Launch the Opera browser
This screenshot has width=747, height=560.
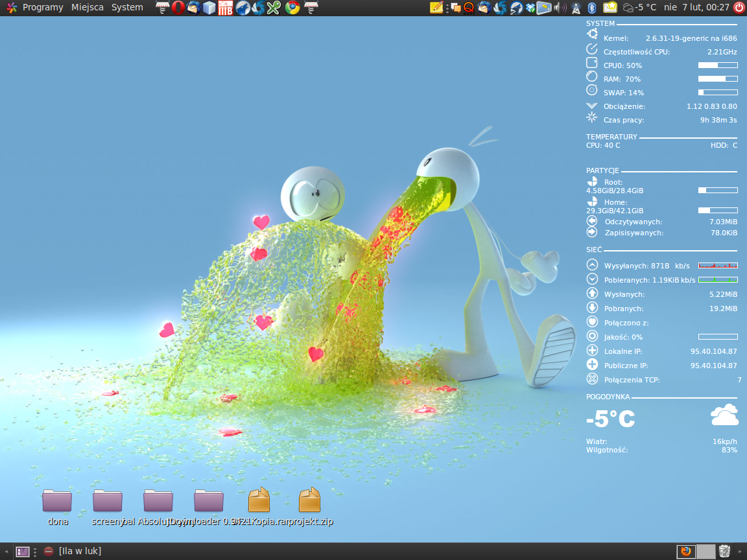coord(178,8)
